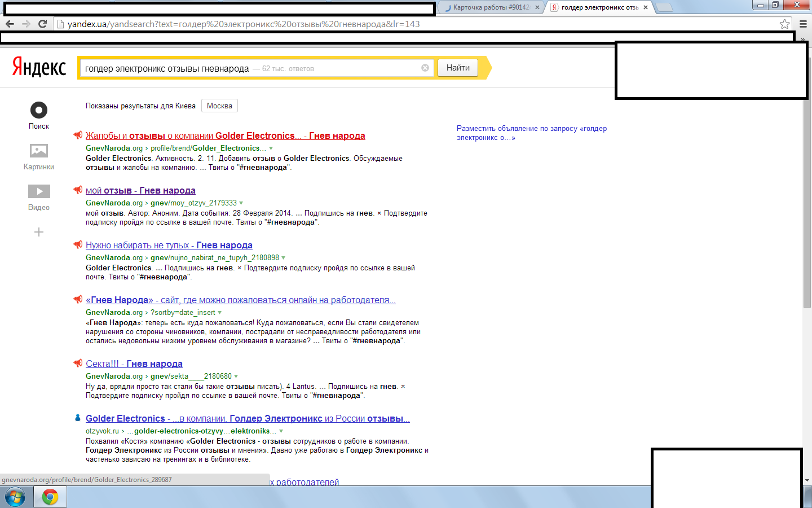Expand options arrow for profile/brend/Golder_Electronics result
This screenshot has height=508, width=812.
click(x=271, y=148)
